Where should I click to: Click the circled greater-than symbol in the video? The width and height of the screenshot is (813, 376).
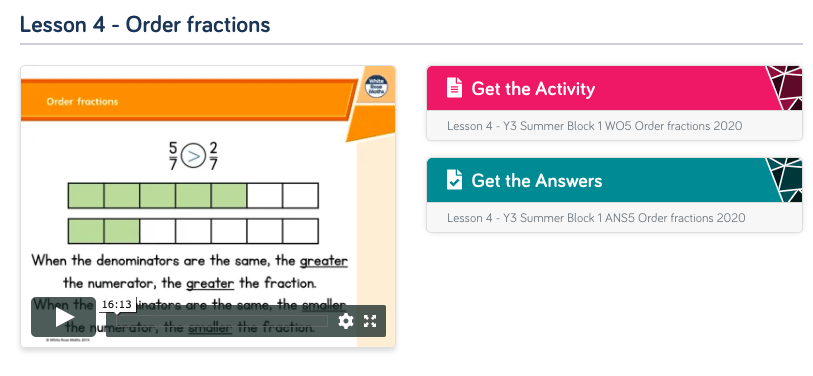(193, 156)
